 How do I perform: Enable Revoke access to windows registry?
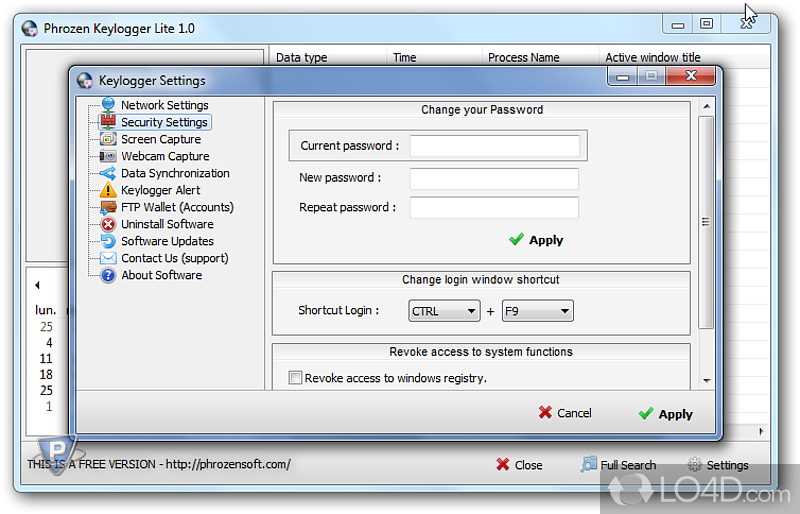[295, 378]
